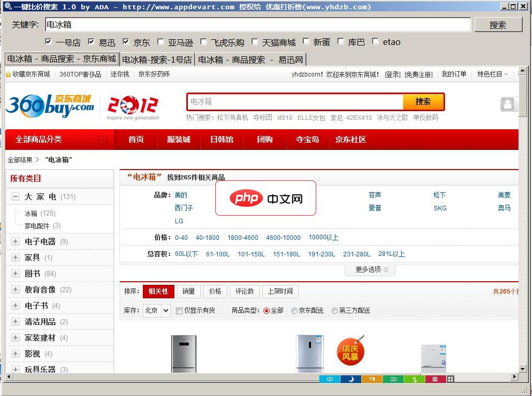Click the star icon beside 收藏京东商城
Viewport: 532px width, 396px height.
click(x=8, y=74)
